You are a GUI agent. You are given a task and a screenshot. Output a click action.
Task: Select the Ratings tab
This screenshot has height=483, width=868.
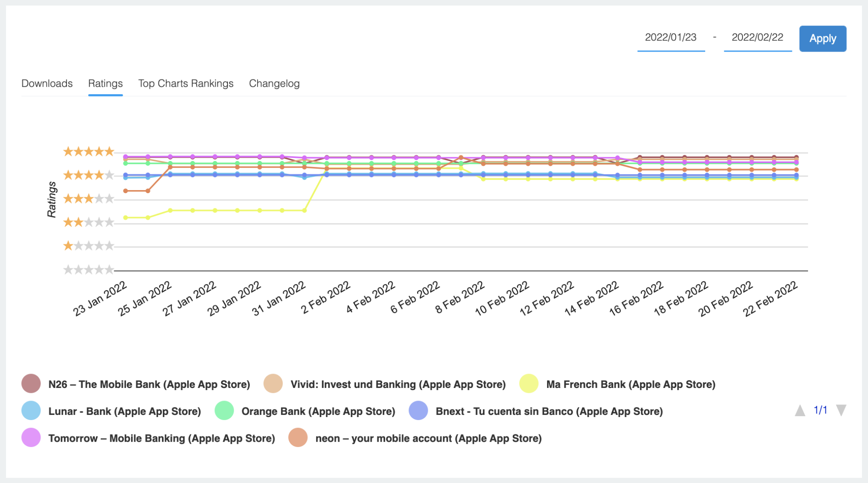coord(105,83)
